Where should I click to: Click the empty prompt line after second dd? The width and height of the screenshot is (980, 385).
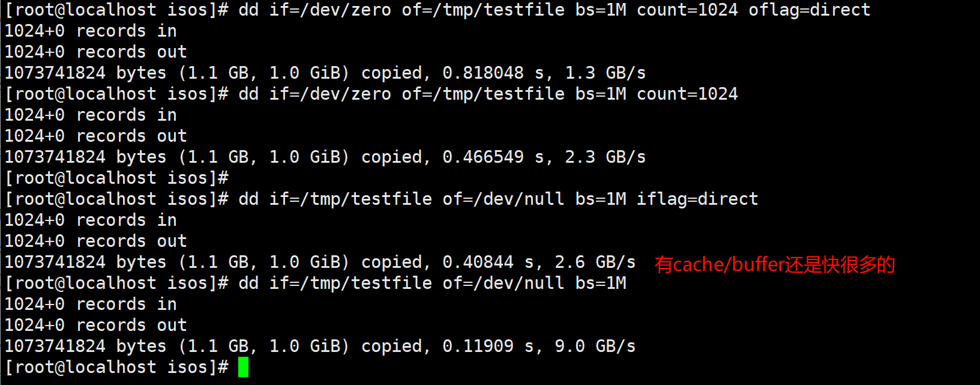point(117,178)
